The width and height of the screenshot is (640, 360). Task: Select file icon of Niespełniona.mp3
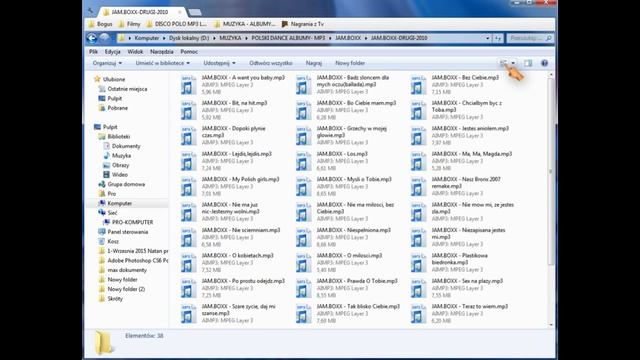(303, 237)
